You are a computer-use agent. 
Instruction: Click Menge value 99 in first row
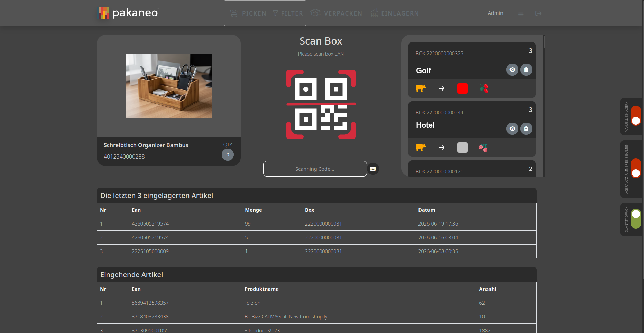pos(248,224)
